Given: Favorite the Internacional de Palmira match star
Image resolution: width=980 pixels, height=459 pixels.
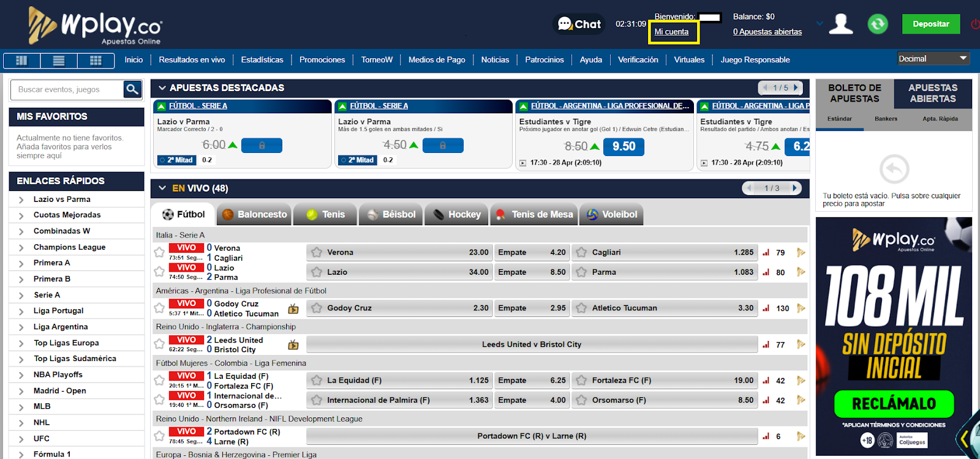Looking at the screenshot, I should (159, 400).
